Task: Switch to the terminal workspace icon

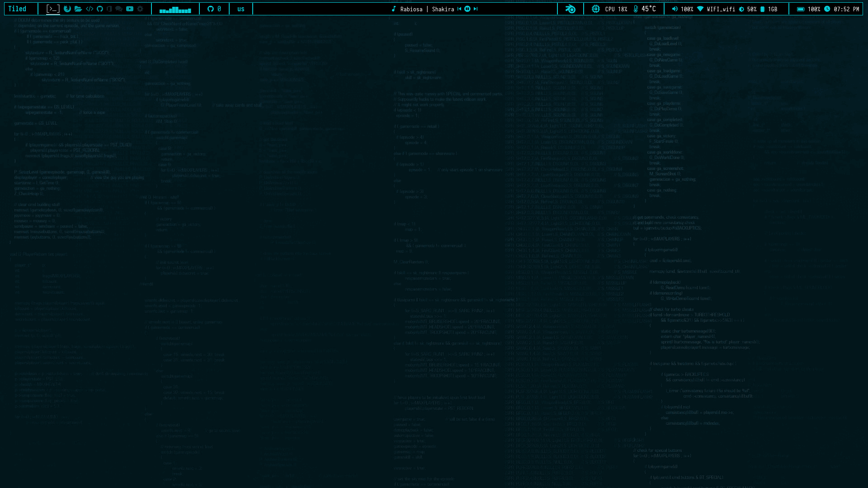Action: (53, 9)
